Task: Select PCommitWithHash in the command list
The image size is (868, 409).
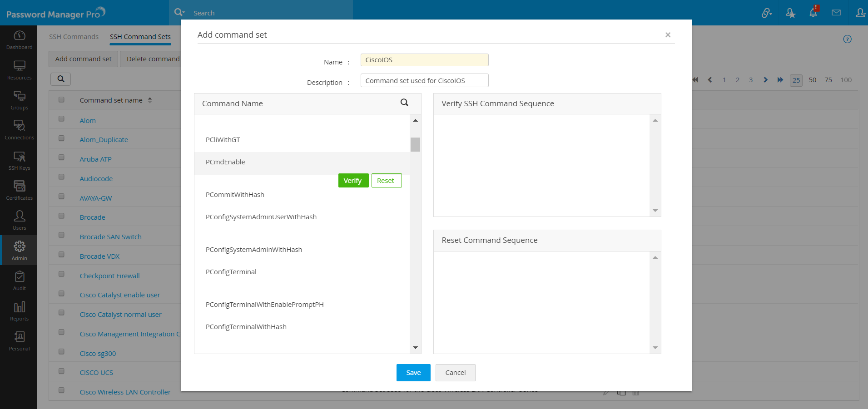Action: tap(235, 195)
